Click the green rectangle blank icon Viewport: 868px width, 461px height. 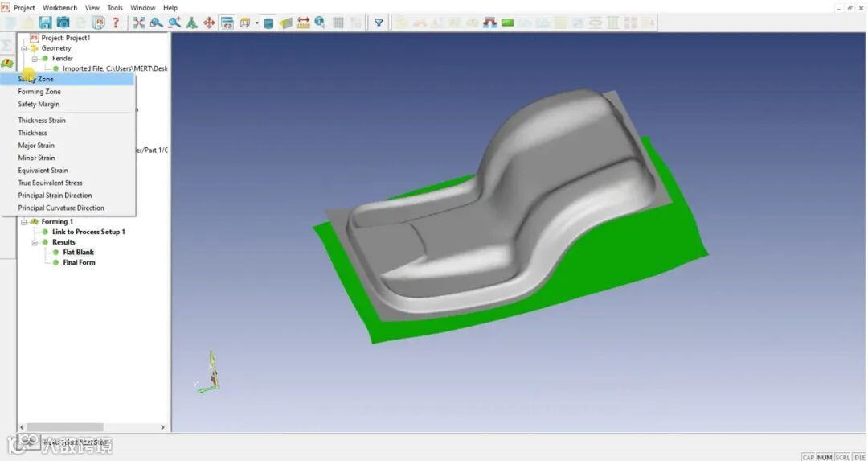point(508,23)
